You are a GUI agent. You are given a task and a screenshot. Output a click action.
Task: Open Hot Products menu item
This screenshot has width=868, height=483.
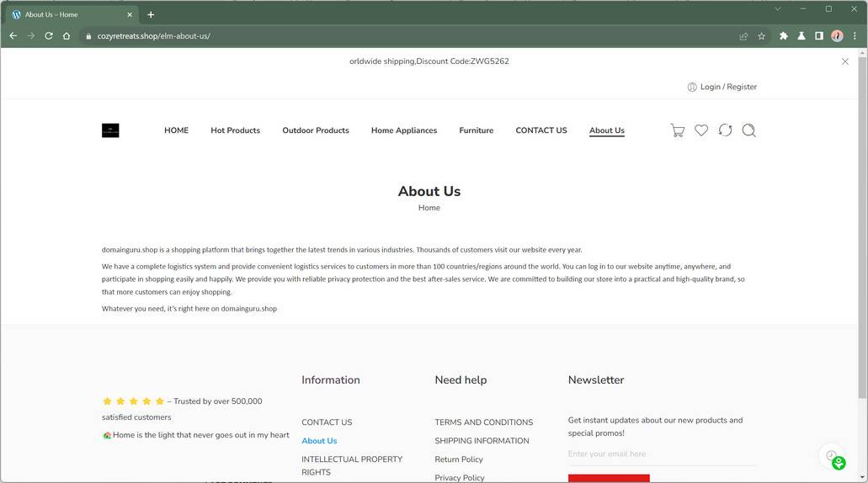pos(235,130)
